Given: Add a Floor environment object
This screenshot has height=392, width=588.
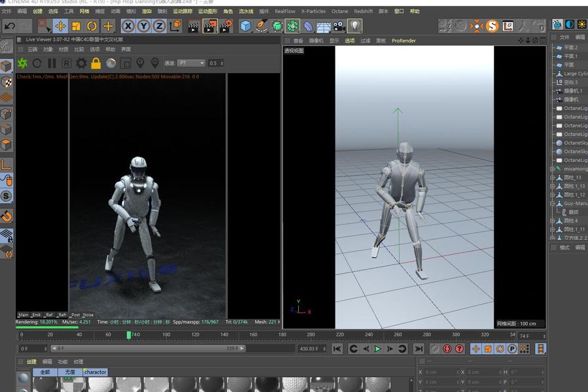Looking at the screenshot, I should pos(324,26).
